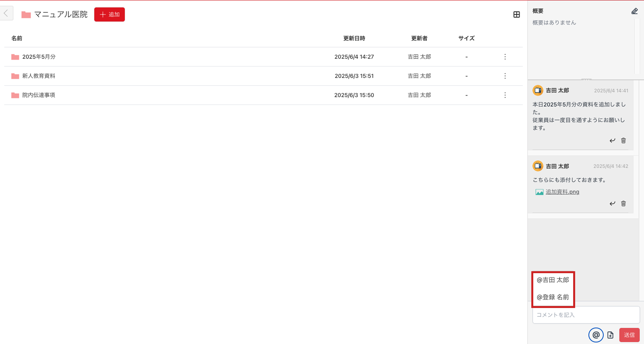The height and width of the screenshot is (344, 644).
Task: Focus the コメントを記入 input field
Action: (586, 315)
